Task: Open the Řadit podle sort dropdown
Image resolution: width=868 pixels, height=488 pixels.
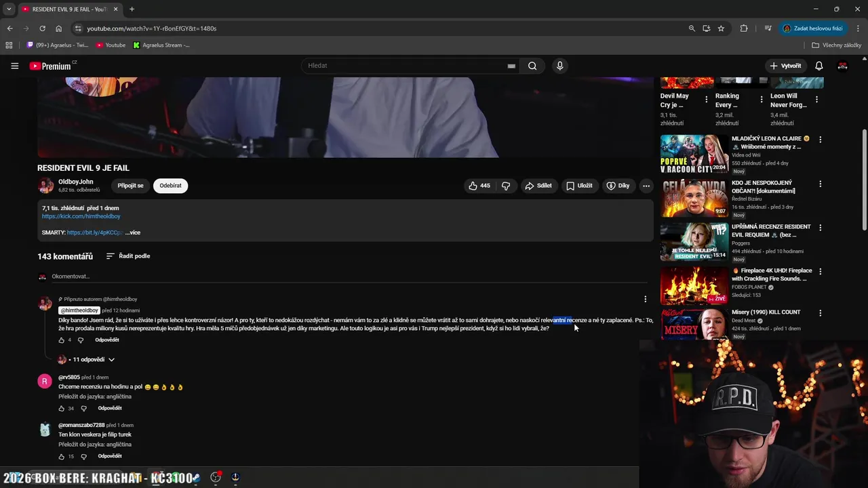Action: click(x=128, y=256)
